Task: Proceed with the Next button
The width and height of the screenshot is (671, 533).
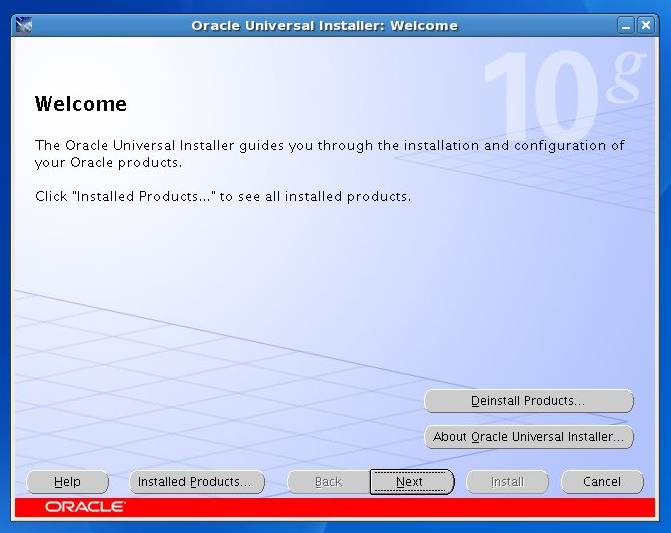Action: pyautogui.click(x=412, y=482)
